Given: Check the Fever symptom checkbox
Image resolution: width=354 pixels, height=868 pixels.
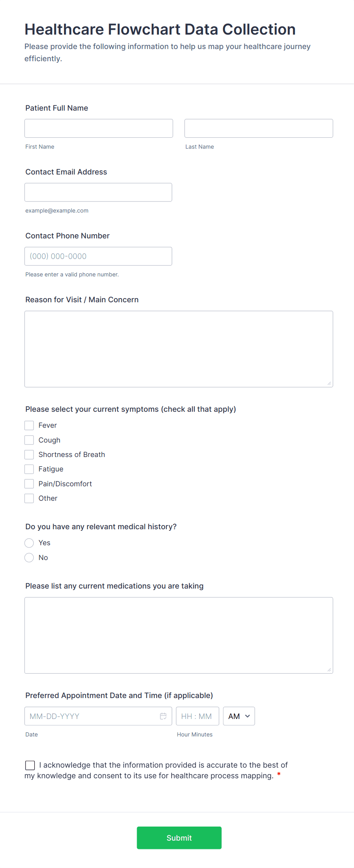Looking at the screenshot, I should [x=29, y=425].
